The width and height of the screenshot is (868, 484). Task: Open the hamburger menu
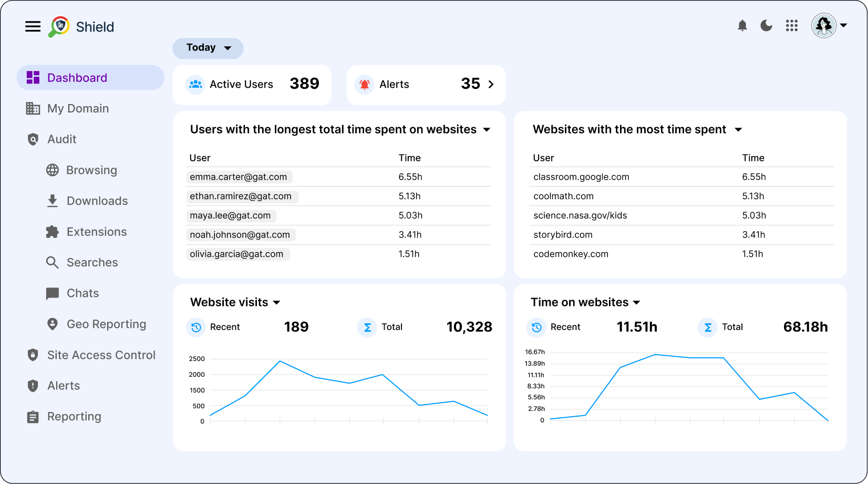click(x=33, y=26)
